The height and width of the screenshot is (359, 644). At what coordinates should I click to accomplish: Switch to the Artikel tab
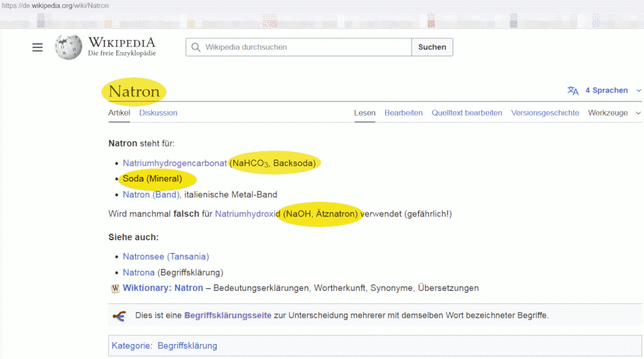(119, 113)
